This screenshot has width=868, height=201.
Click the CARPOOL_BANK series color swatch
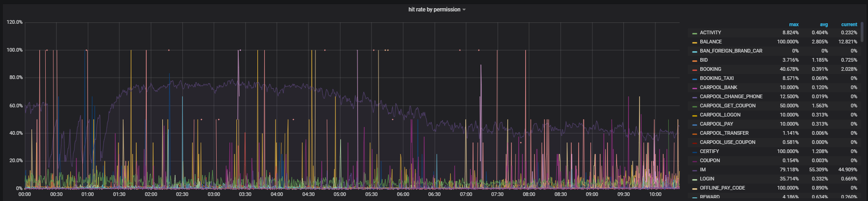(694, 88)
